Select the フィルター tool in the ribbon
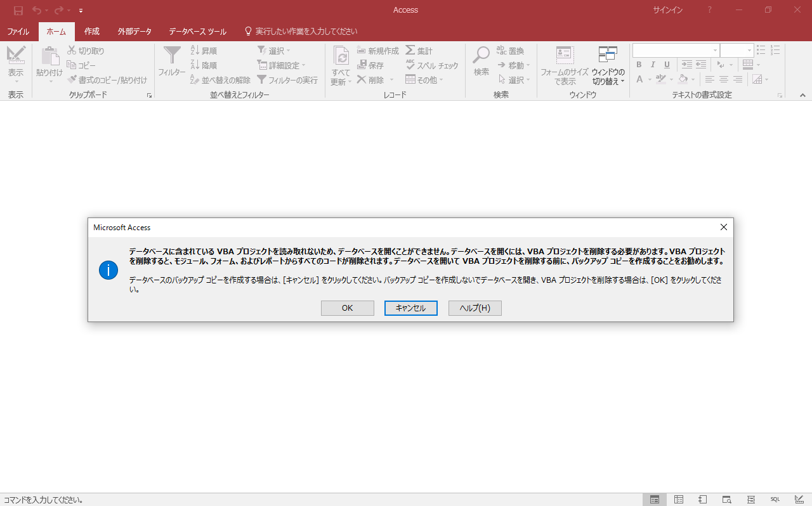Viewport: 812px width, 506px height. (x=171, y=63)
